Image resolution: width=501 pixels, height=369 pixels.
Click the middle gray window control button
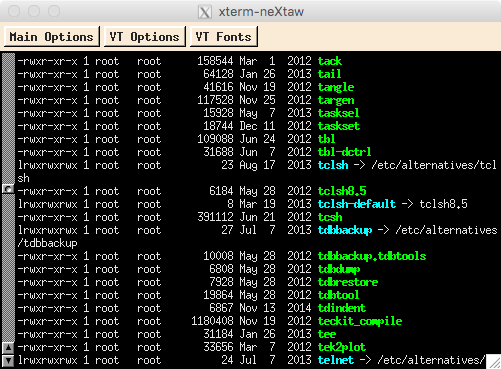34,11
